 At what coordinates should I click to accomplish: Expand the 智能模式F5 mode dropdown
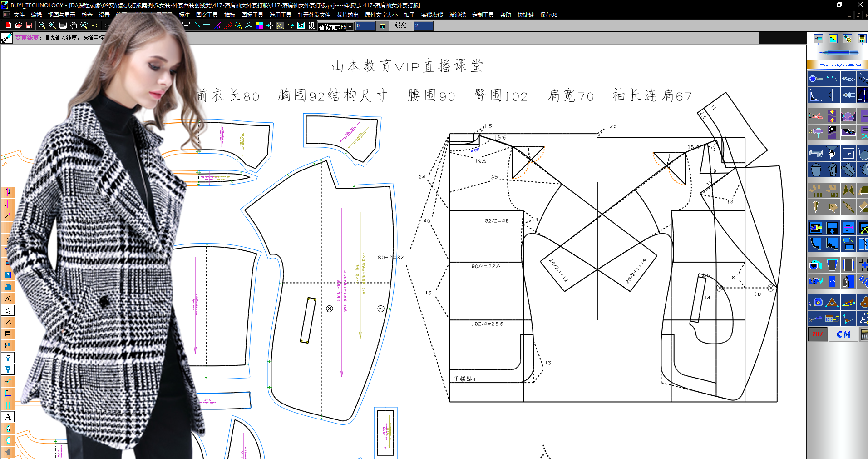point(350,27)
